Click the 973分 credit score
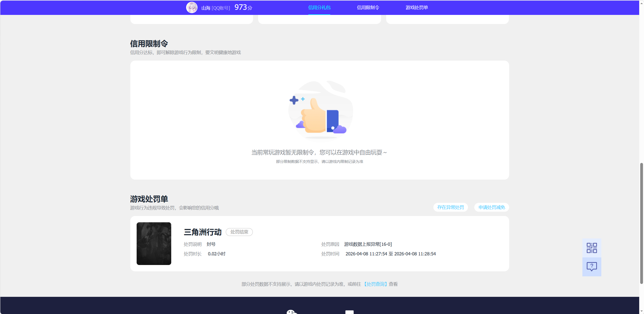 (x=243, y=7)
